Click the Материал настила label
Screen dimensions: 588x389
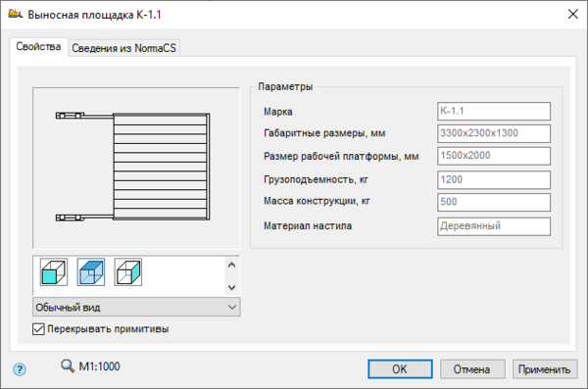point(308,225)
